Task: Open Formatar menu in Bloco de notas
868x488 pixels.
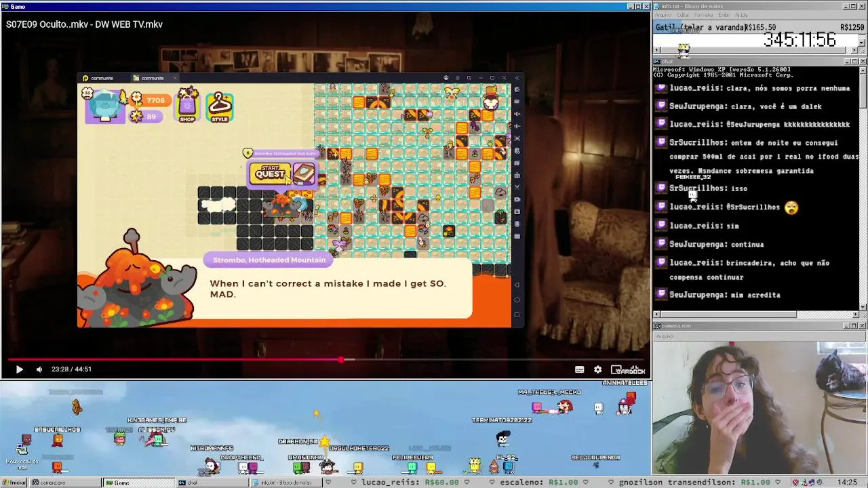Action: coord(704,15)
